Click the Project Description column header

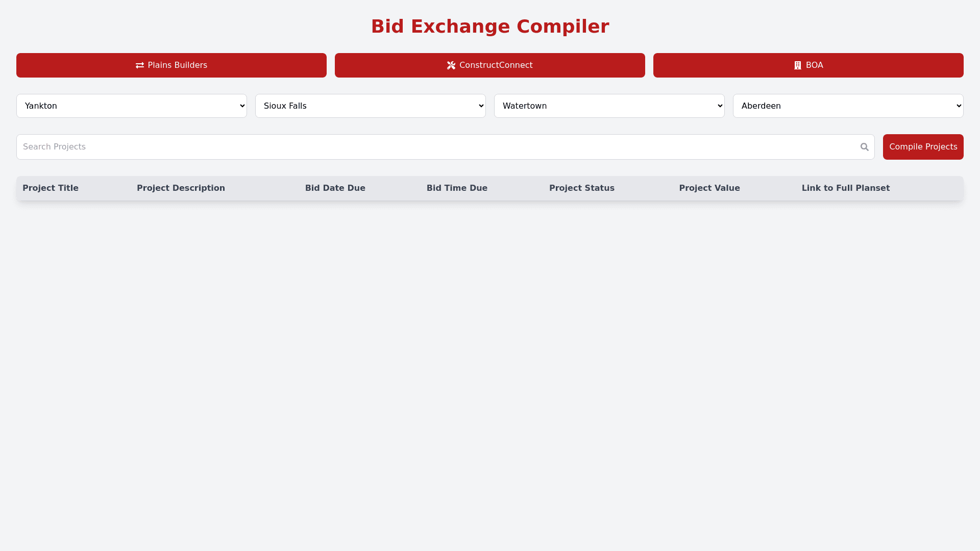point(181,188)
